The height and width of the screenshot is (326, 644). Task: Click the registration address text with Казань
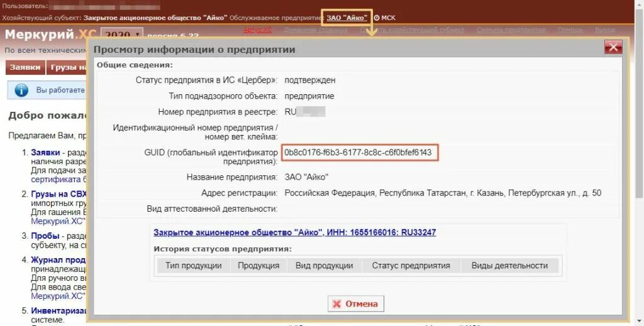(x=443, y=193)
